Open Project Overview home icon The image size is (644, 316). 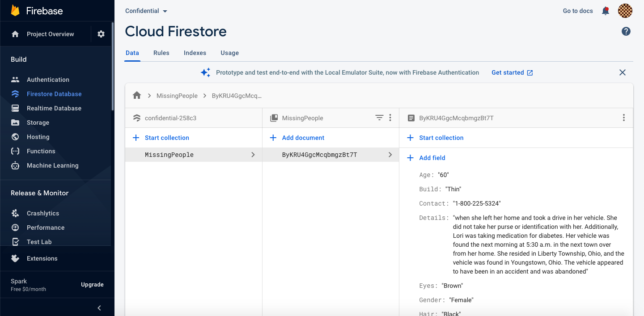pyautogui.click(x=15, y=34)
